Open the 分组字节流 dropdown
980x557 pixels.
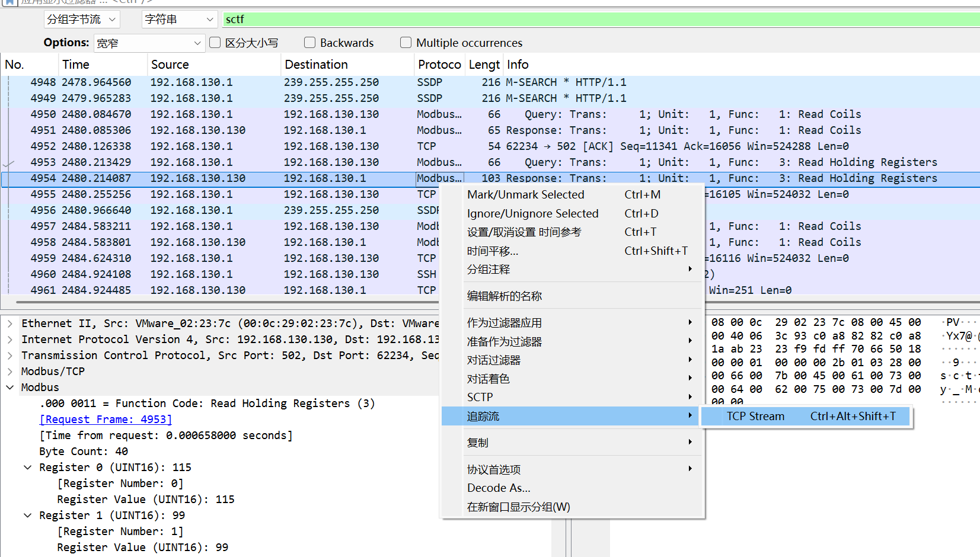click(x=82, y=19)
